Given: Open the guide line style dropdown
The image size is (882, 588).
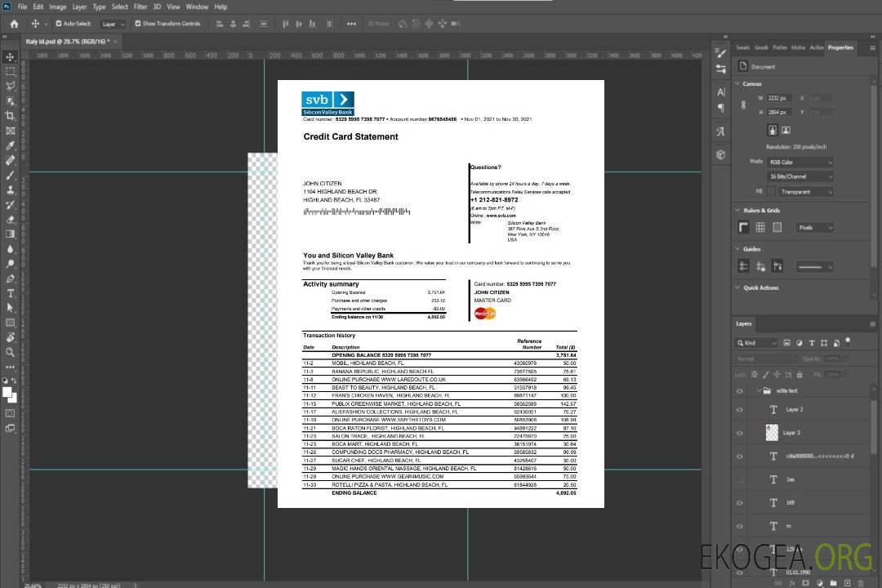Looking at the screenshot, I should (814, 267).
